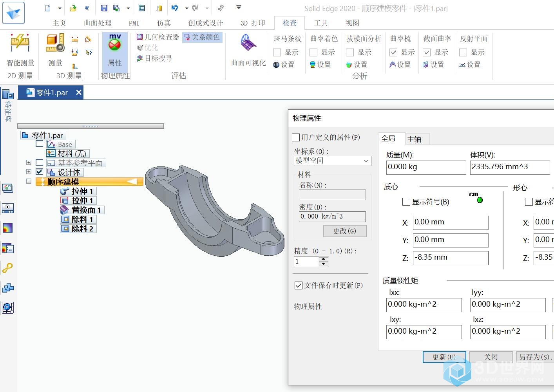Switch to the Surfacing (曲面处理) ribbon tab
Image resolution: width=554 pixels, height=392 pixels.
pyautogui.click(x=98, y=23)
